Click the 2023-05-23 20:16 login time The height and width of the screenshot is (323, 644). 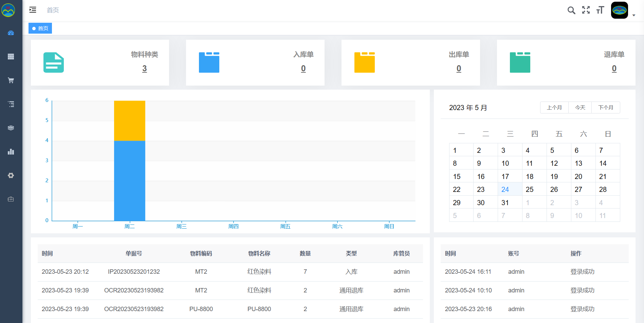coord(468,309)
